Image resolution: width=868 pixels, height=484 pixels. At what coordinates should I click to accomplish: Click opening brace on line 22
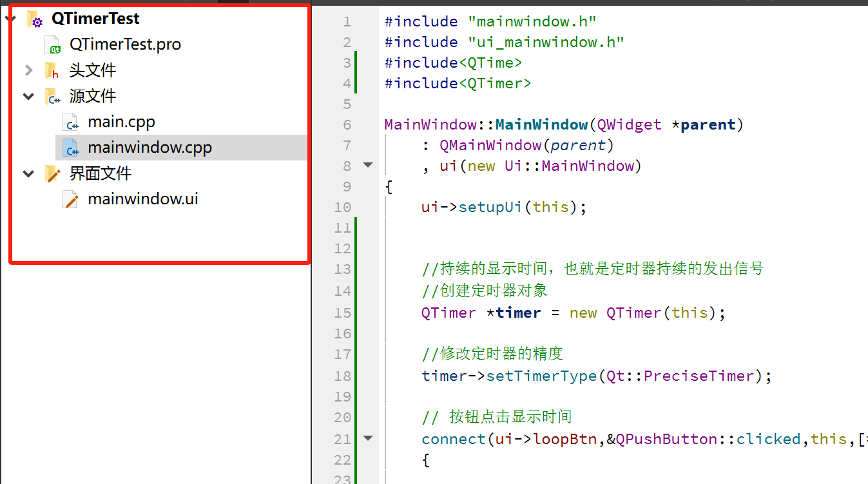425,460
